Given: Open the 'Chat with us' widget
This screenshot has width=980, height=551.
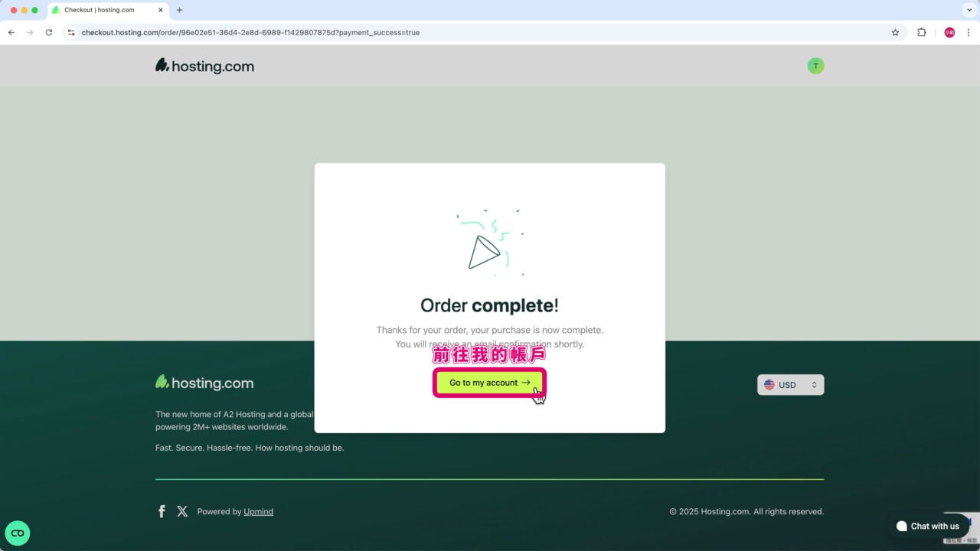Looking at the screenshot, I should (928, 526).
